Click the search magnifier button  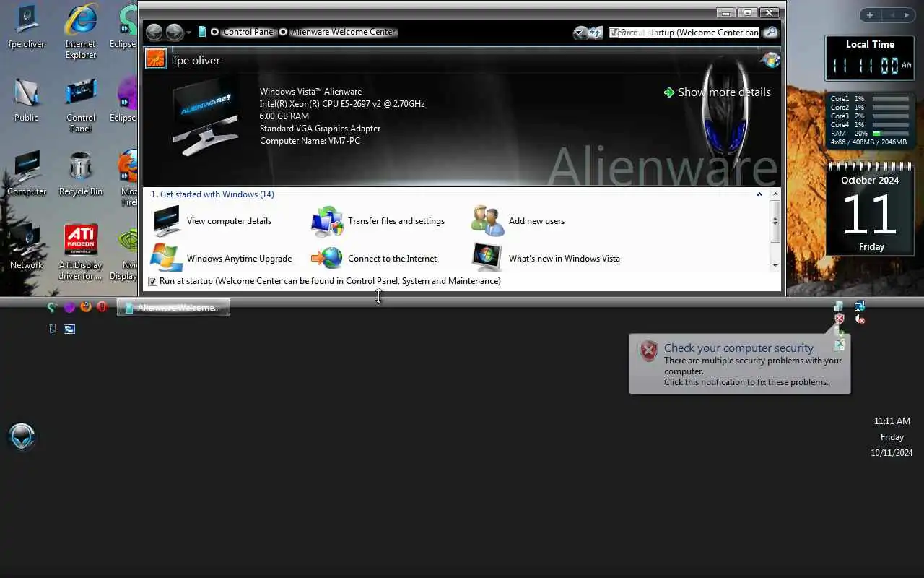click(x=770, y=32)
